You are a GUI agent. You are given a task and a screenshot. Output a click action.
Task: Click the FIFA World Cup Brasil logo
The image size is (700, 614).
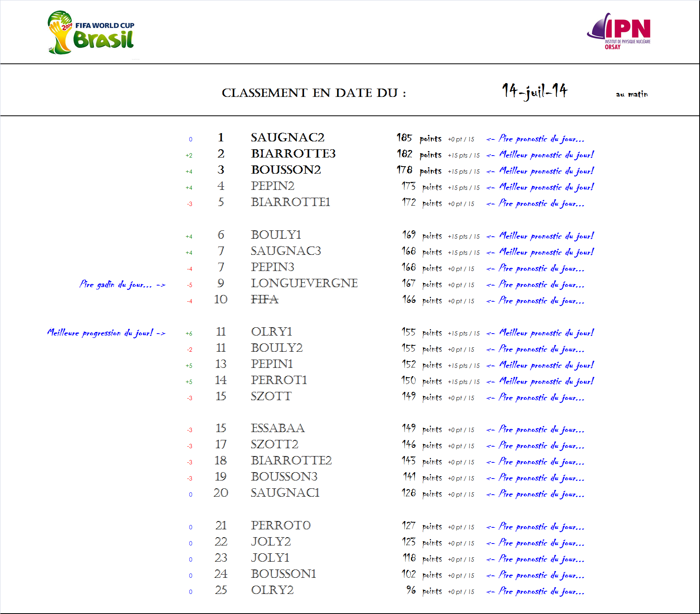coord(91,32)
